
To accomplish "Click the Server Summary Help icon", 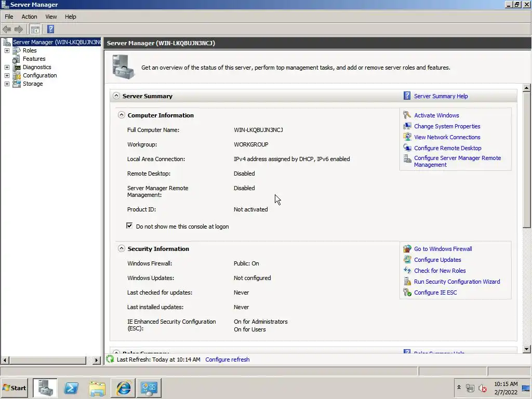I will point(407,96).
